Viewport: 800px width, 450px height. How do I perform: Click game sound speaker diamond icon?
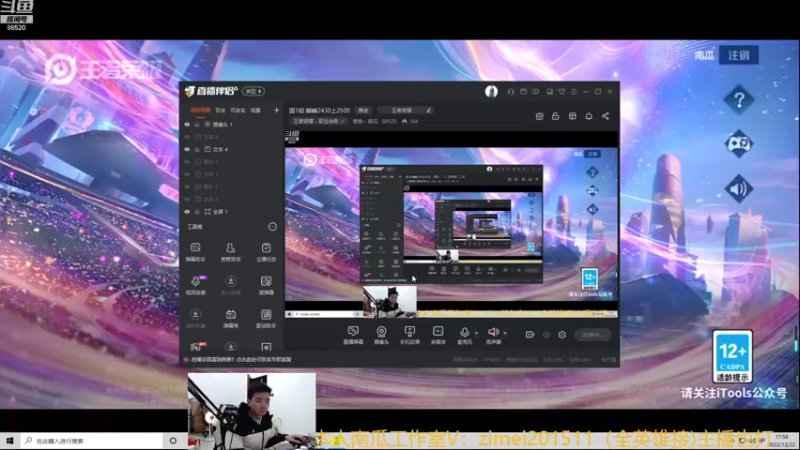tap(739, 189)
